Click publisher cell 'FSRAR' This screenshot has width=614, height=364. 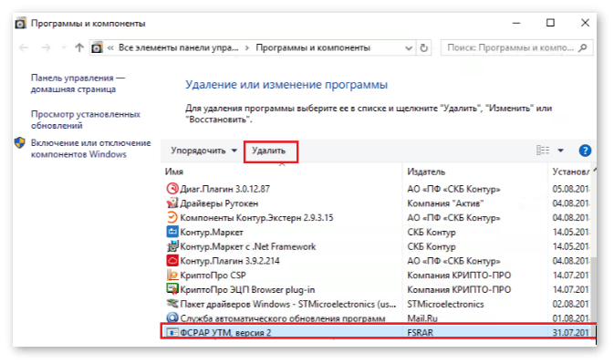(421, 333)
